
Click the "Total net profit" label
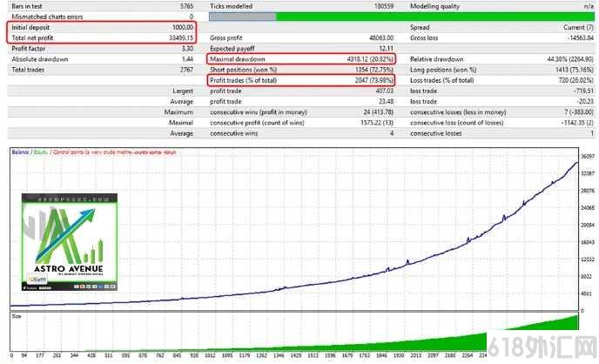coord(32,37)
